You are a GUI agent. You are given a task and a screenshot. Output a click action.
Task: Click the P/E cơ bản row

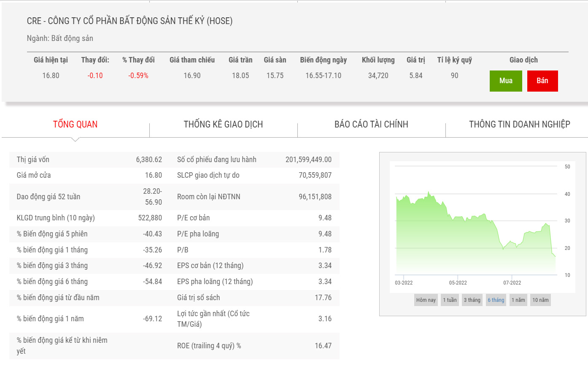pyautogui.click(x=254, y=218)
